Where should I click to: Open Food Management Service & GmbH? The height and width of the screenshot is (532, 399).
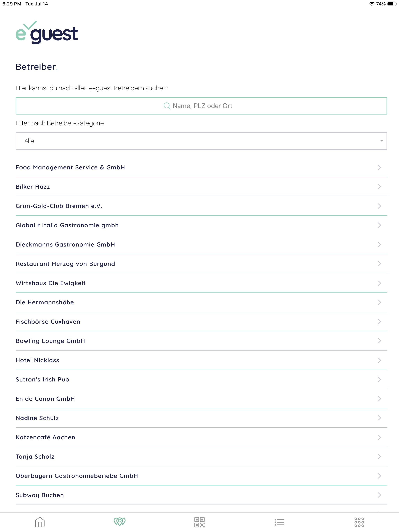coord(70,167)
